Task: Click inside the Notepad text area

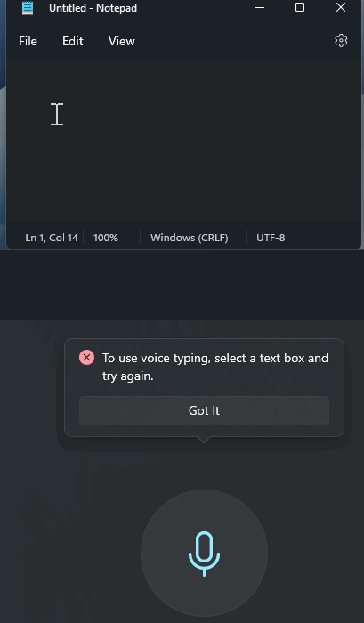Action: pyautogui.click(x=182, y=139)
